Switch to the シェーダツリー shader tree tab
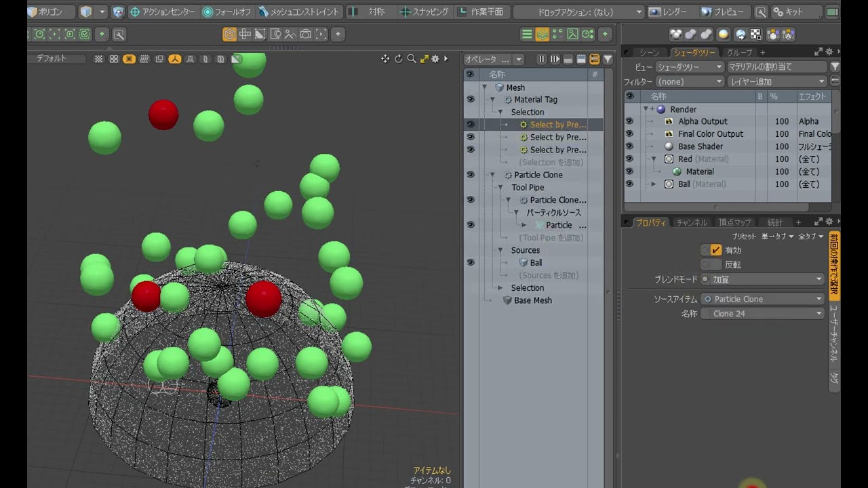 pos(694,52)
